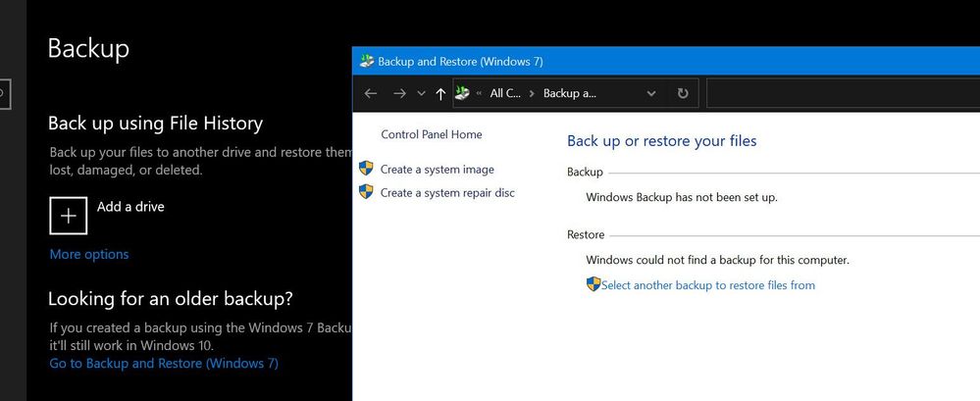
Task: Open More options link
Action: click(89, 255)
